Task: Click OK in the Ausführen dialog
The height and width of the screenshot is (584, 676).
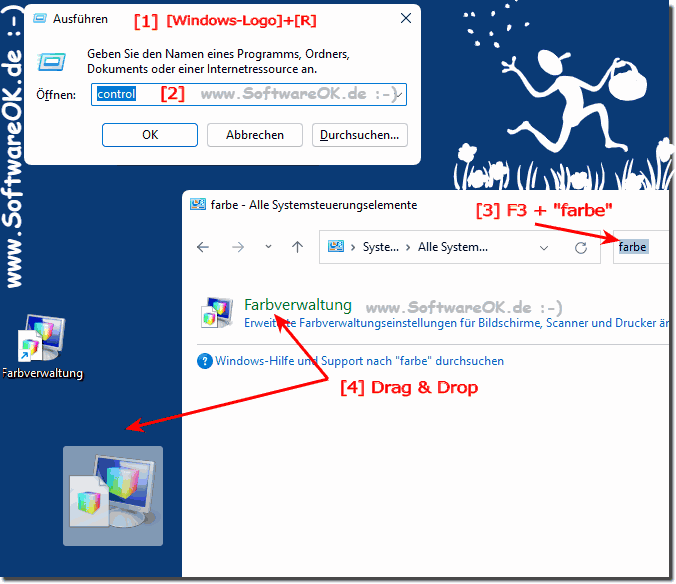Action: point(150,135)
